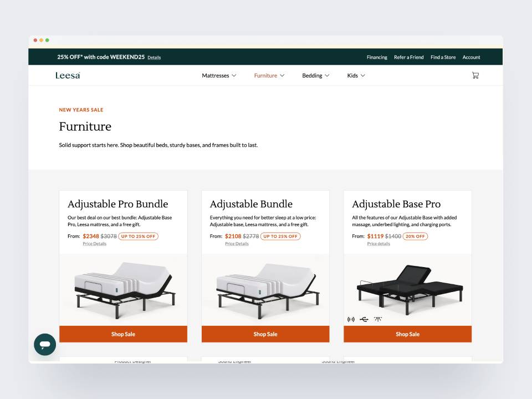Click the Leesa logo
The width and height of the screenshot is (532, 399).
(68, 75)
